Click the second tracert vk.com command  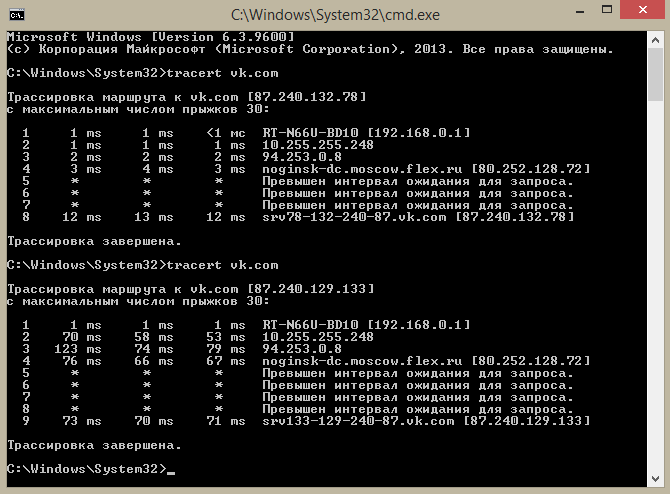[x=222, y=265]
